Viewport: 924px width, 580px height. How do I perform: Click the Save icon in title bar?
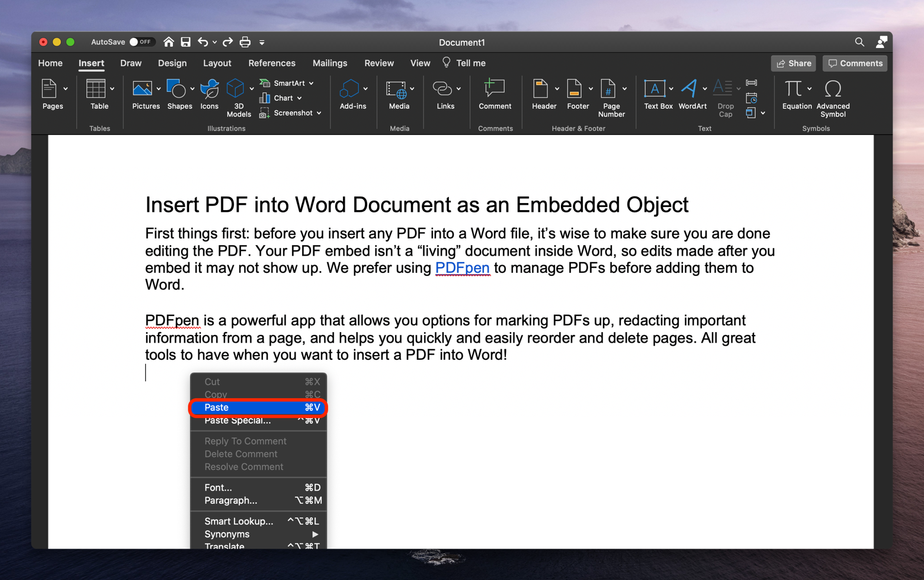[186, 42]
